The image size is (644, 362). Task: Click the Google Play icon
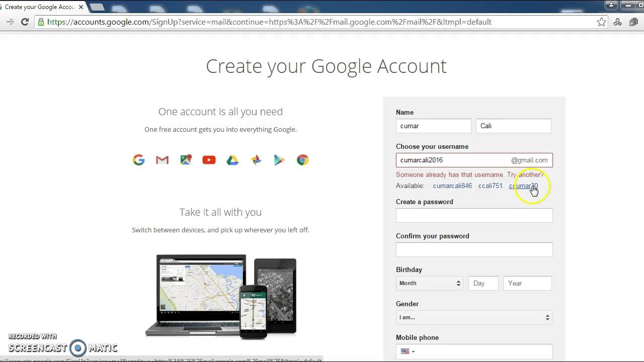279,160
